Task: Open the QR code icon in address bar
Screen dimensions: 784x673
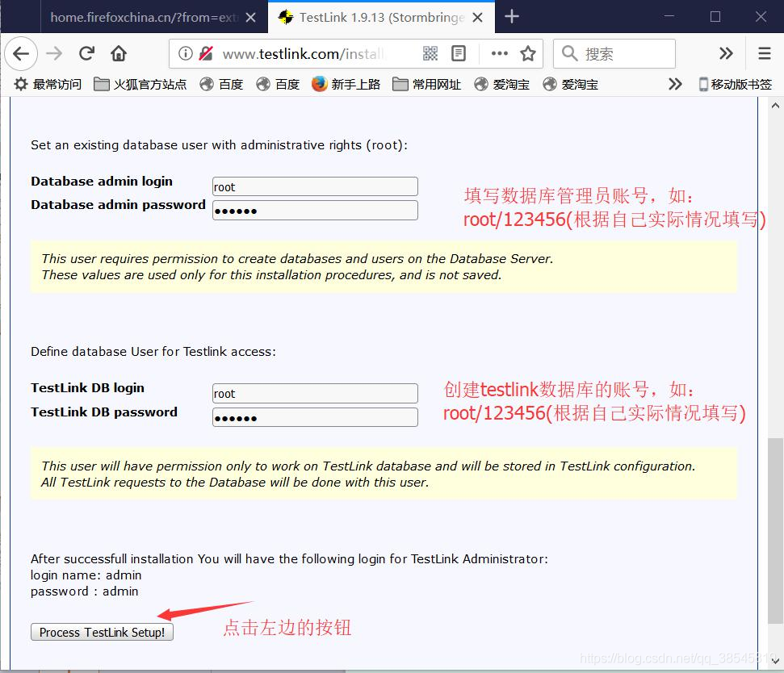Action: click(x=430, y=53)
